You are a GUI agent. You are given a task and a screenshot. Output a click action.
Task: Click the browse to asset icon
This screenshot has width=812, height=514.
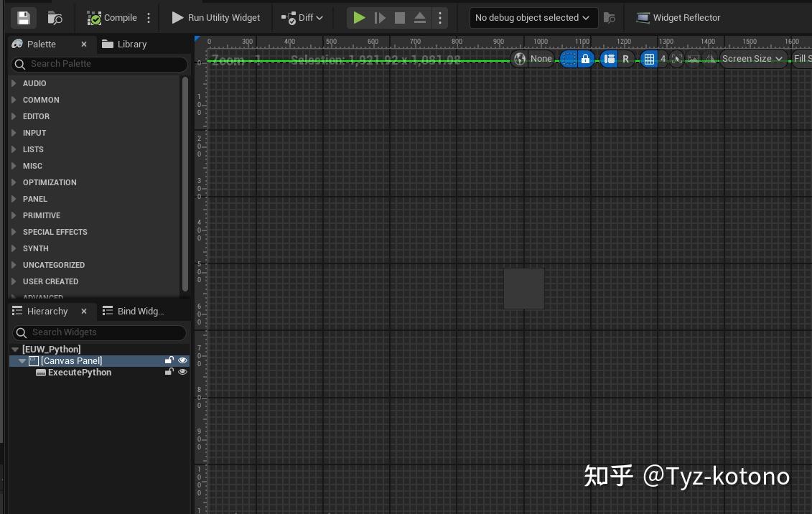(x=54, y=17)
